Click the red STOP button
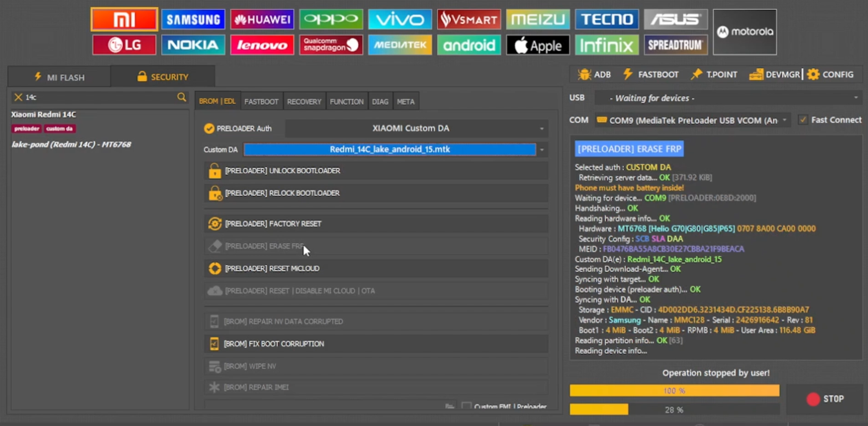 (825, 399)
